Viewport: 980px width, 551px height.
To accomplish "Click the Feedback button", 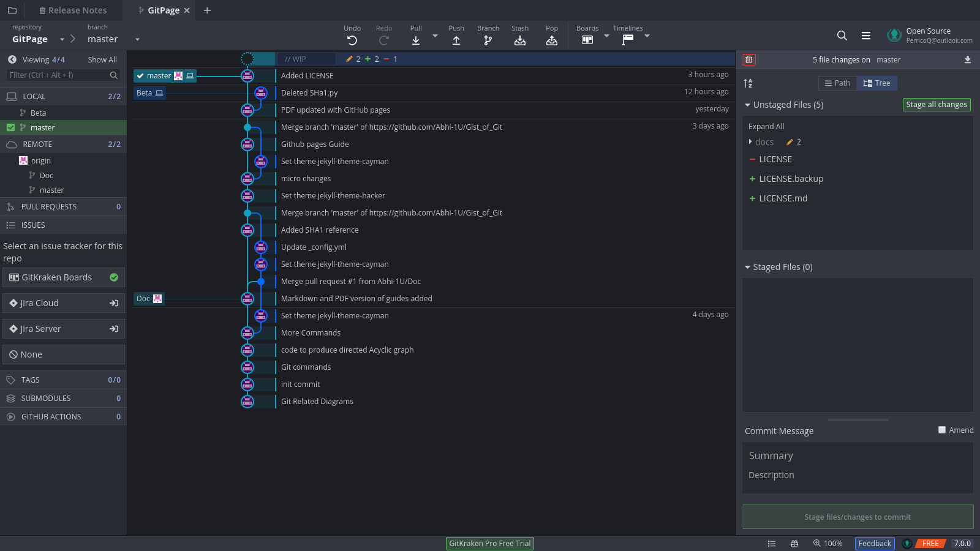I will coord(875,544).
